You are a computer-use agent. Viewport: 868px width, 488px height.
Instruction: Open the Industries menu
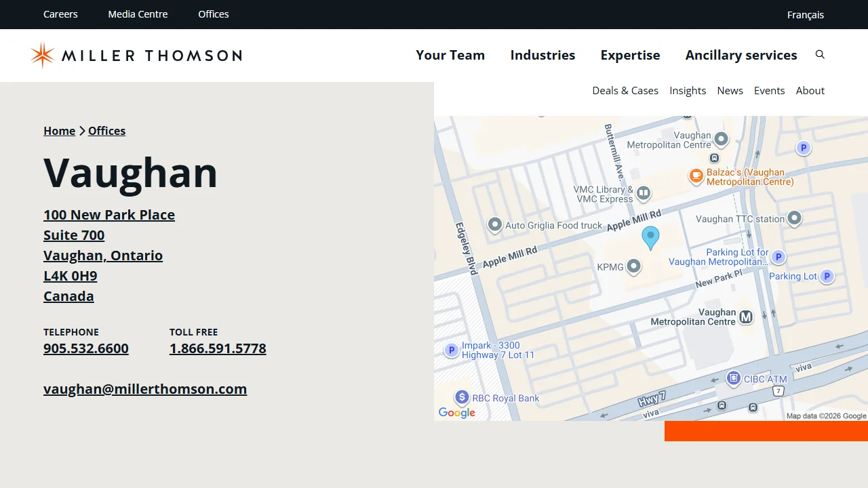tap(542, 55)
